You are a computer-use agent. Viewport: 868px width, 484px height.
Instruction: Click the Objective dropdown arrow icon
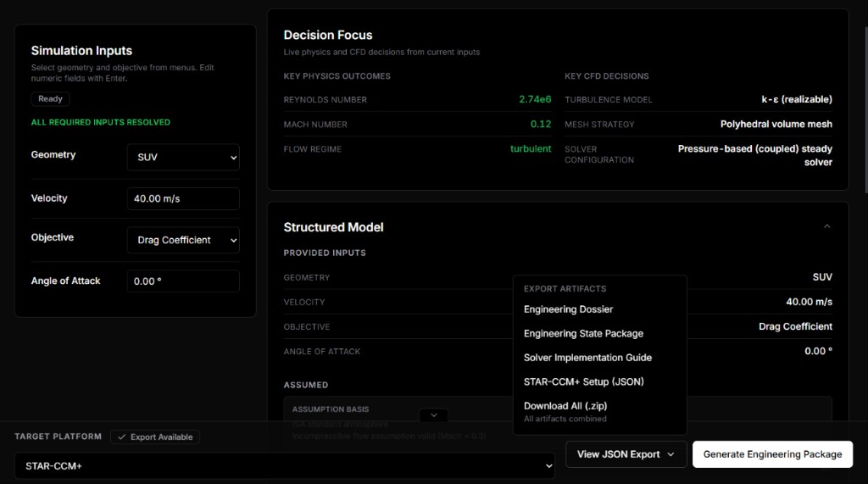[x=233, y=241]
